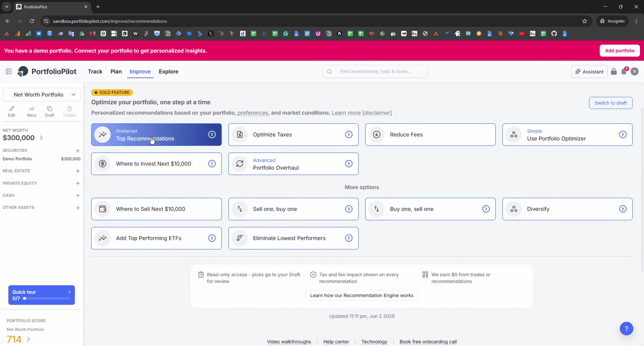
Task: Click Learn how our Recommendation Engine works
Action: click(362, 295)
